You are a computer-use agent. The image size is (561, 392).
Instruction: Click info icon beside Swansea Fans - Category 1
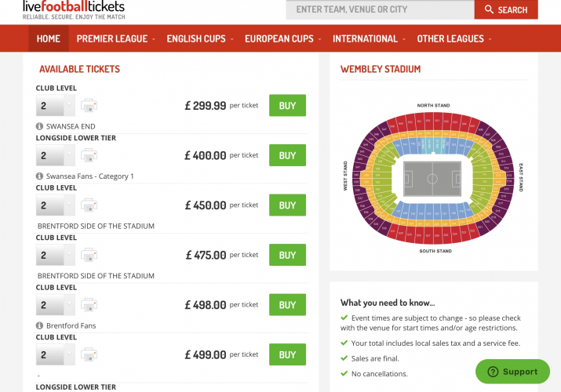click(39, 176)
